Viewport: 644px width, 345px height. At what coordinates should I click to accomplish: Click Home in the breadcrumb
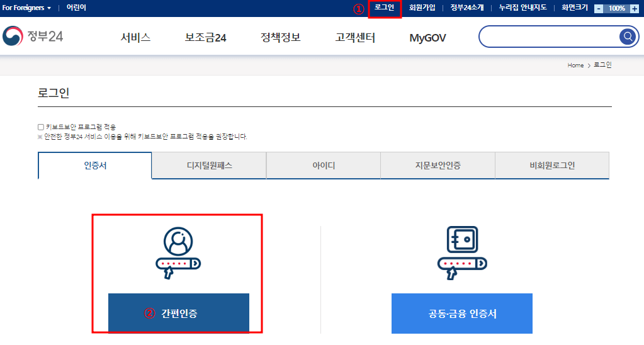click(x=575, y=65)
